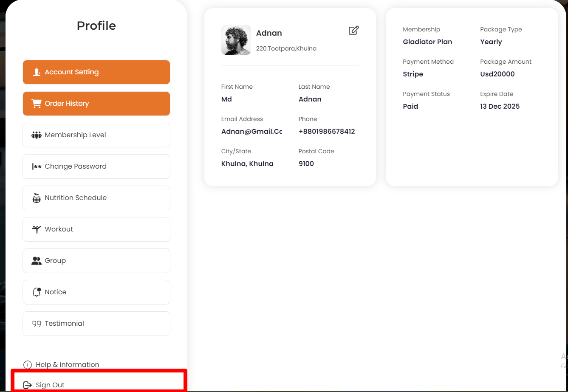
Task: Click the Membership Level people icon
Action: click(37, 135)
